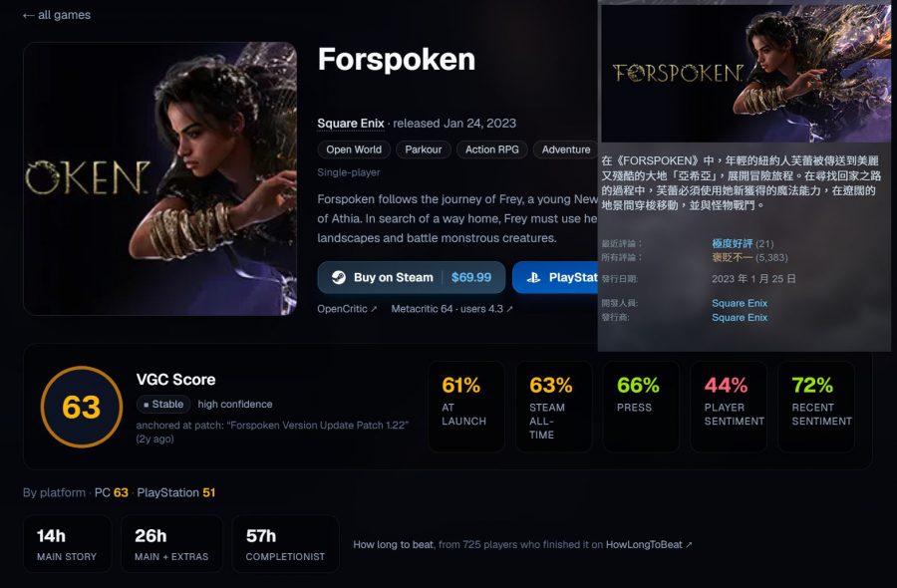Select the Open World tag
This screenshot has width=897, height=588.
coord(354,149)
